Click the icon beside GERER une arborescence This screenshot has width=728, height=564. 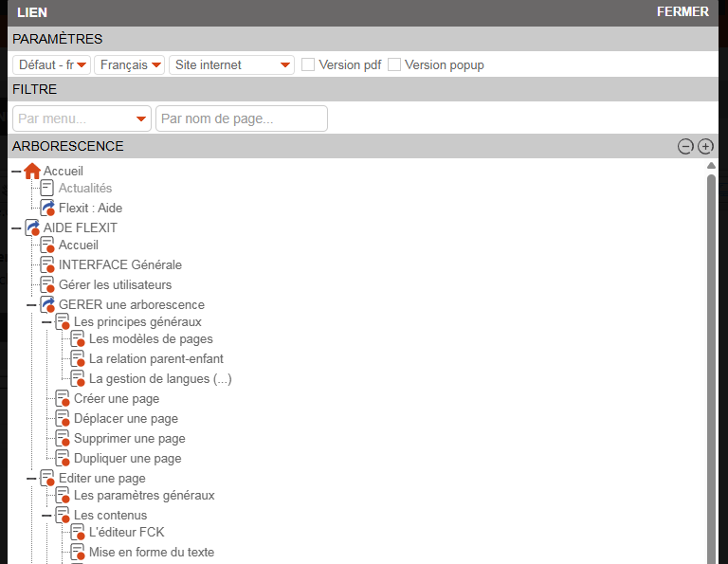click(47, 305)
